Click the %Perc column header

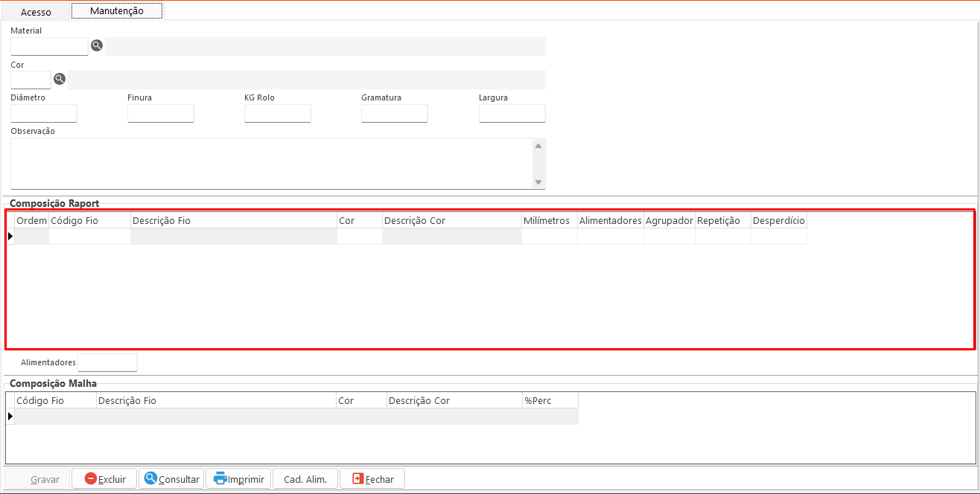(549, 401)
